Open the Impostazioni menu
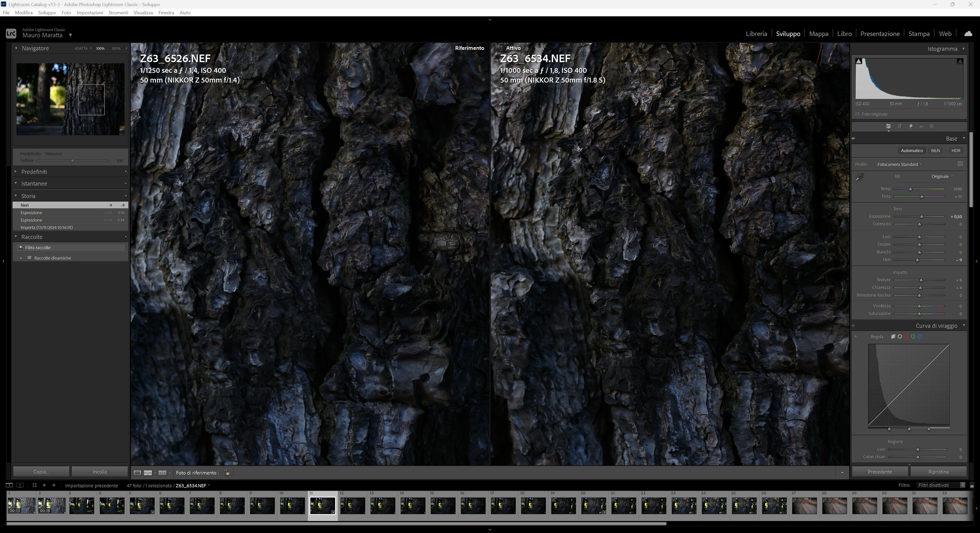 pos(90,13)
